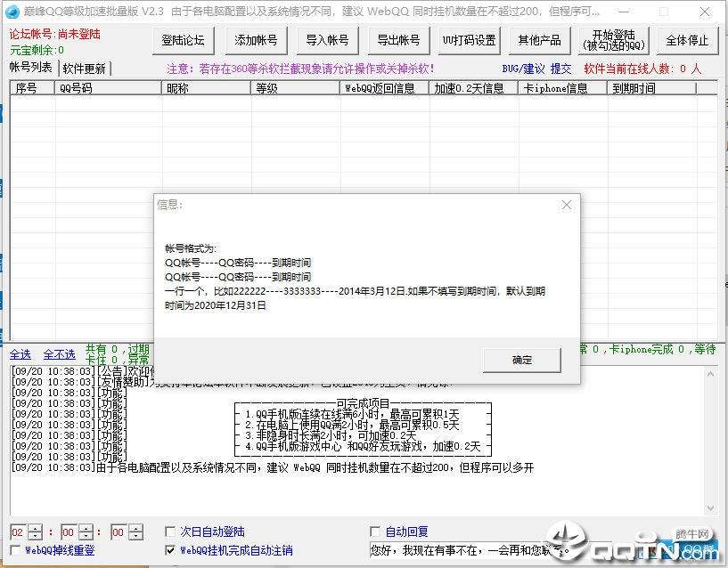Click the 可完成项目 heading in log

click(363, 403)
